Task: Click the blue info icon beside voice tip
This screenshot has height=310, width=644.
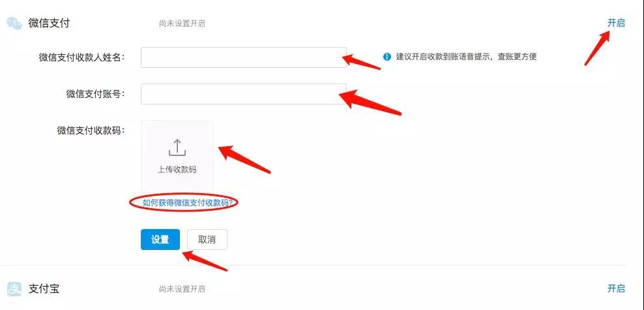Action: coord(387,57)
